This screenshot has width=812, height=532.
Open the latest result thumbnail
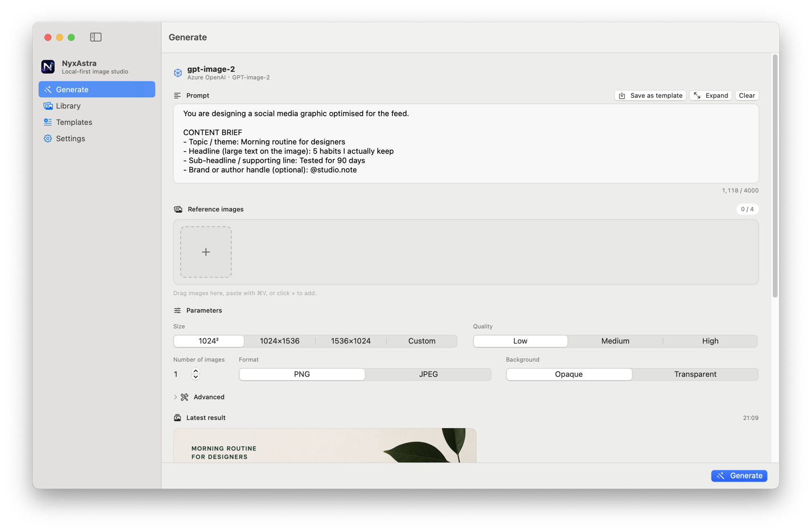(325, 446)
